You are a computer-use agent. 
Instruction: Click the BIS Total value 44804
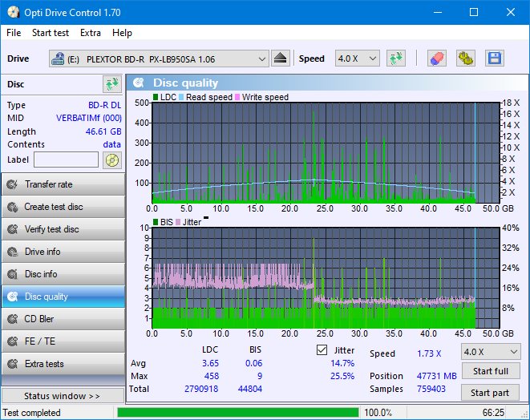(x=250, y=389)
